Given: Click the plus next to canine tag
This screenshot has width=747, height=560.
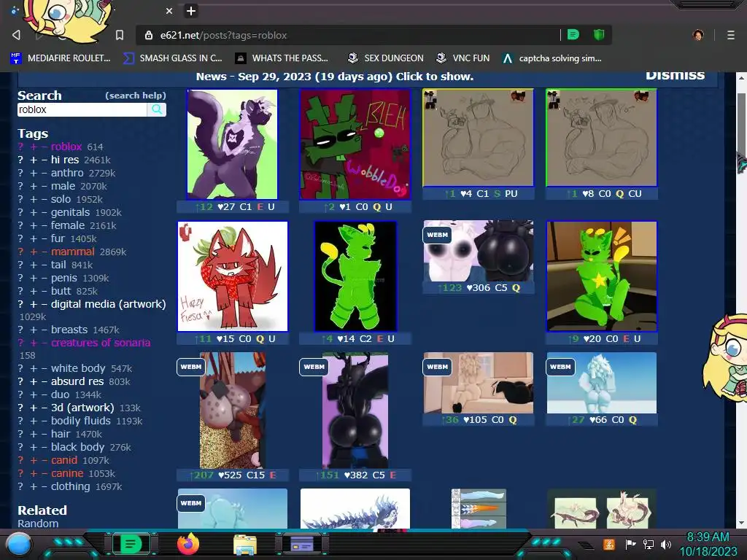Looking at the screenshot, I should tap(34, 473).
